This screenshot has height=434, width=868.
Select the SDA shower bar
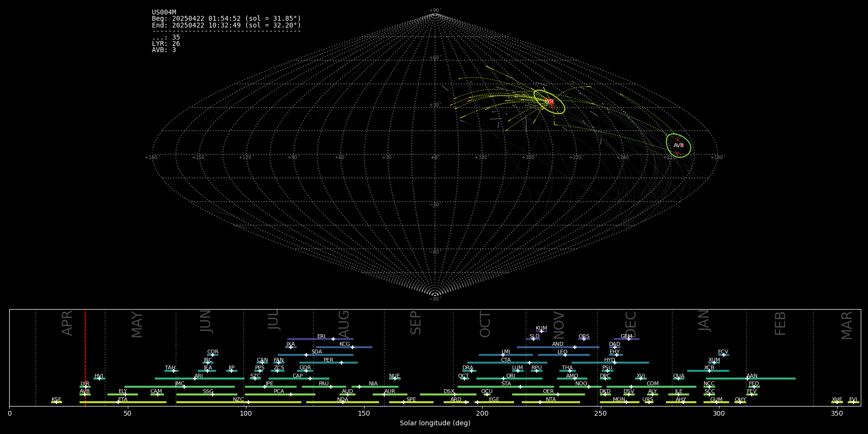pyautogui.click(x=315, y=355)
